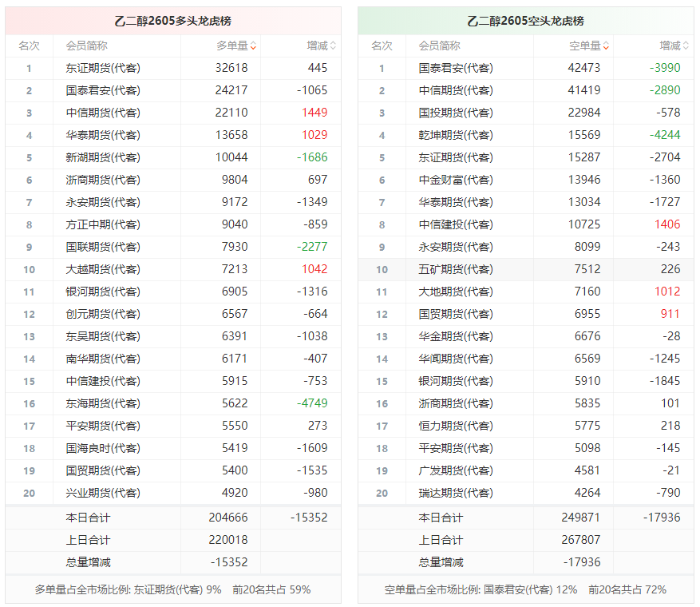Screen dimensions: 700x607
Task: Click red change value 1406
Action: [x=667, y=224]
